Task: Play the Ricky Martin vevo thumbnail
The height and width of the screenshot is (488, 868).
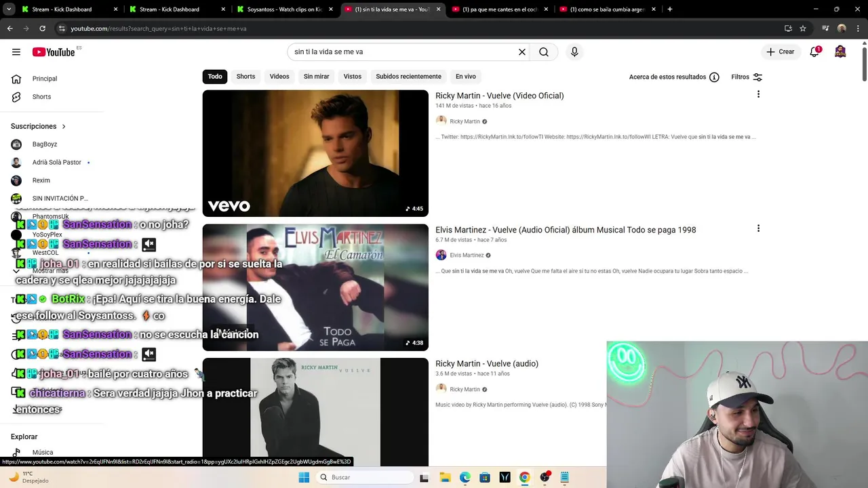Action: point(315,153)
